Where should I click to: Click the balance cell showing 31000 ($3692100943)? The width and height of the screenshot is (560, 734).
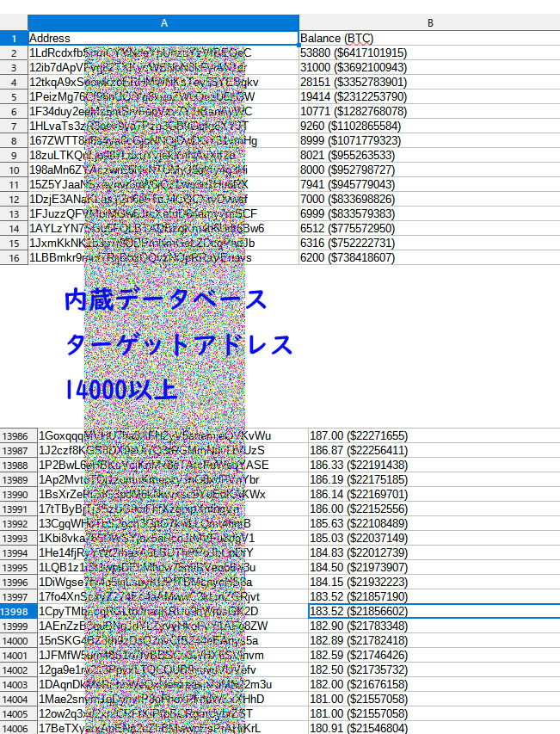pyautogui.click(x=429, y=67)
